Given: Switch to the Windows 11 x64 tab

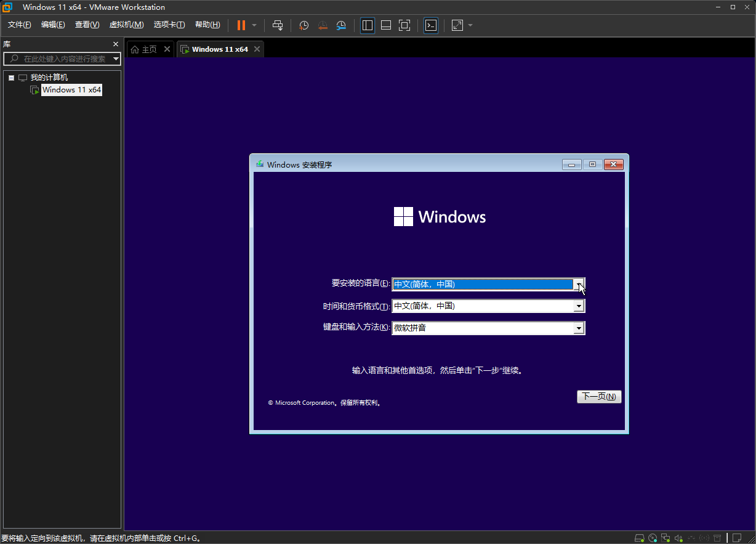Looking at the screenshot, I should click(220, 49).
